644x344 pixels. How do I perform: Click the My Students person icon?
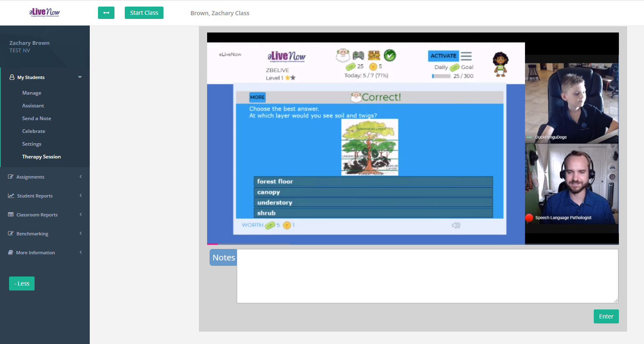coord(12,77)
